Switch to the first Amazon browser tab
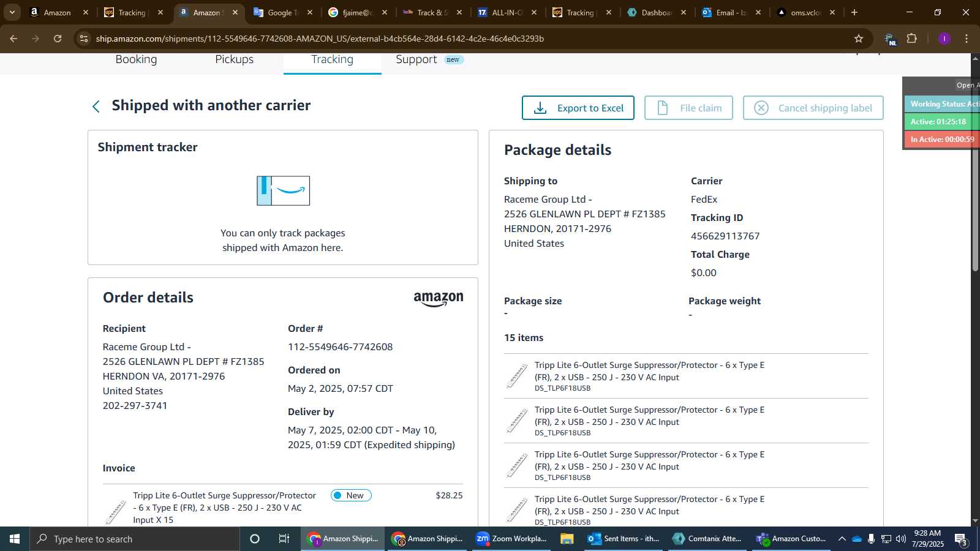Screen dimensions: 980x551 [59, 12]
